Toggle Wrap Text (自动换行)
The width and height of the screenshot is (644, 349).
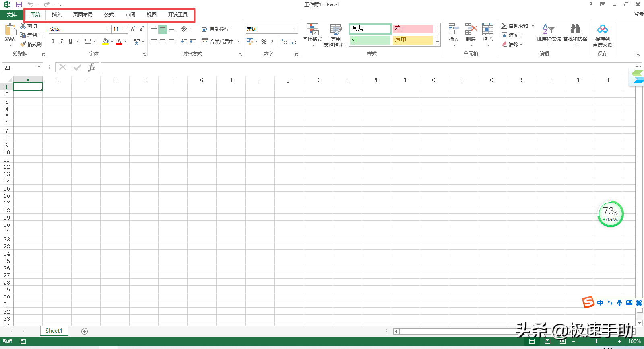click(x=215, y=29)
